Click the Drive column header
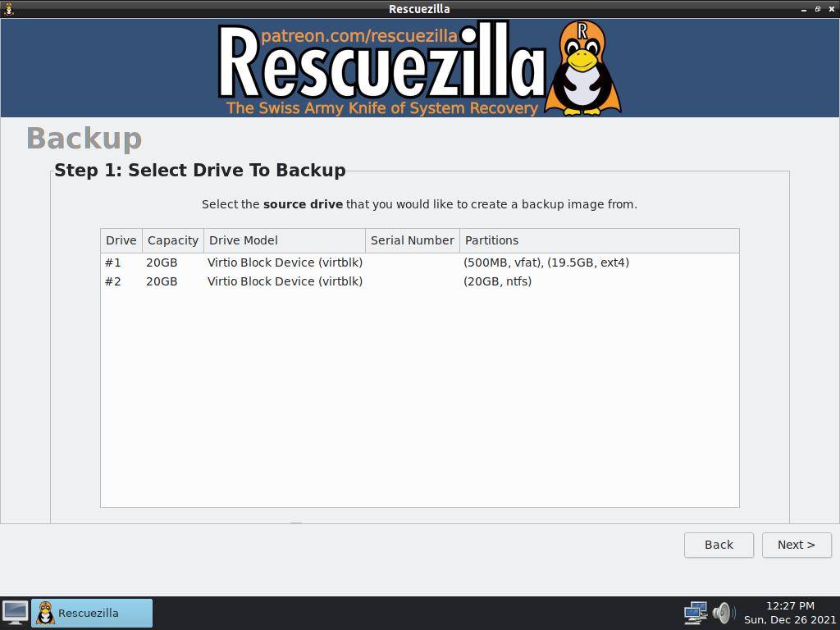Image resolution: width=840 pixels, height=630 pixels. pyautogui.click(x=121, y=240)
